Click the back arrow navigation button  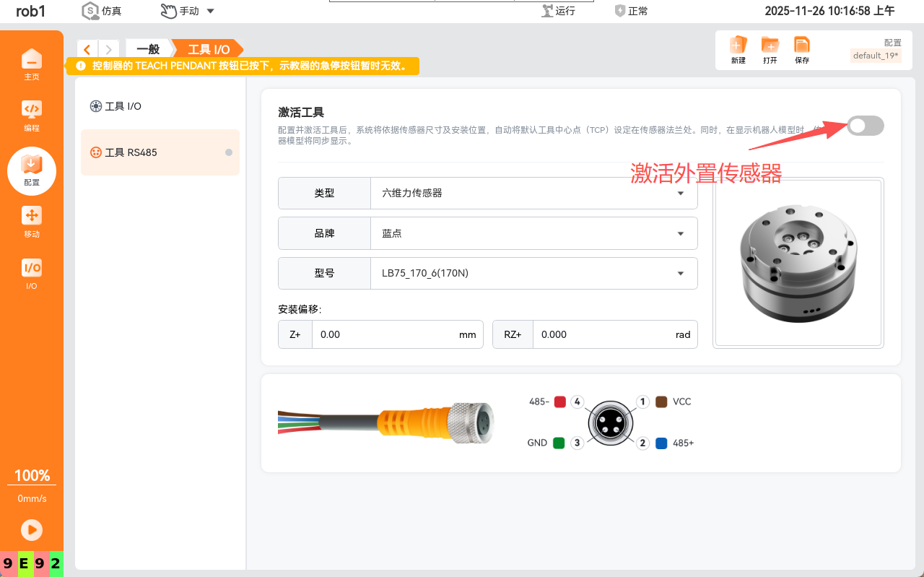[x=87, y=49]
